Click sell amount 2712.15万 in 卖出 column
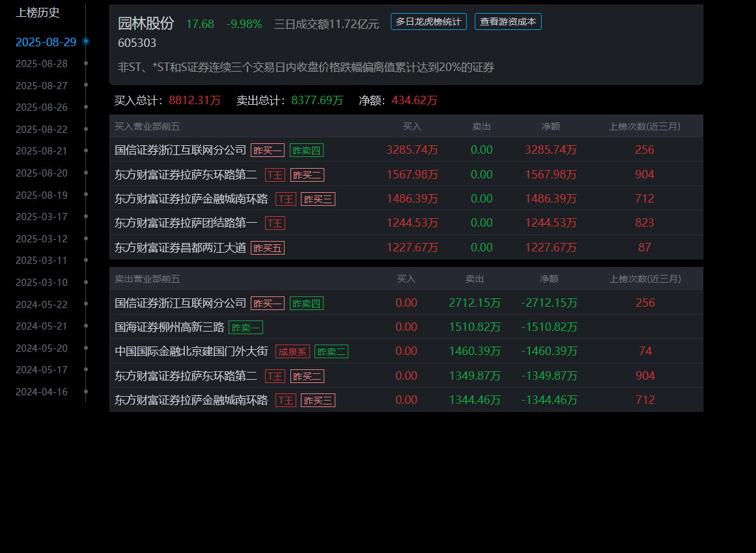The image size is (756, 553). [475, 303]
